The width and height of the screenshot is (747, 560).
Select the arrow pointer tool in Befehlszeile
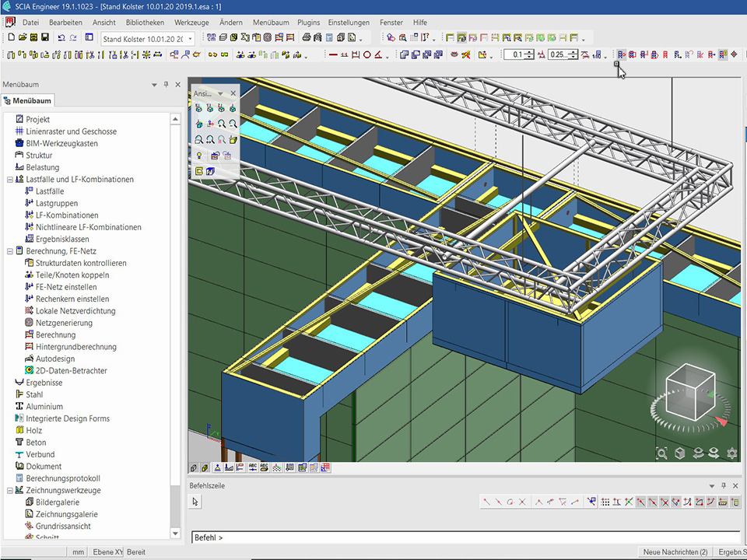195,502
